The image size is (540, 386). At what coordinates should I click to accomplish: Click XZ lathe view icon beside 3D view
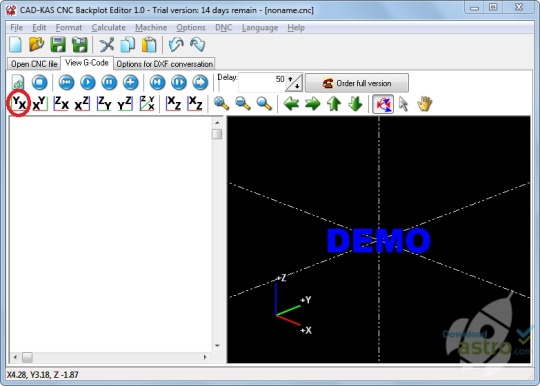coord(173,103)
